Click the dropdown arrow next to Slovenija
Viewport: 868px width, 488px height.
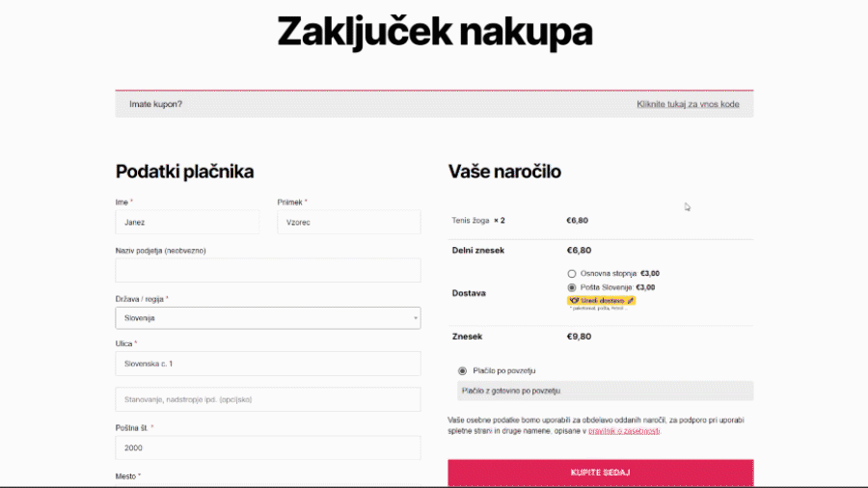click(x=415, y=318)
